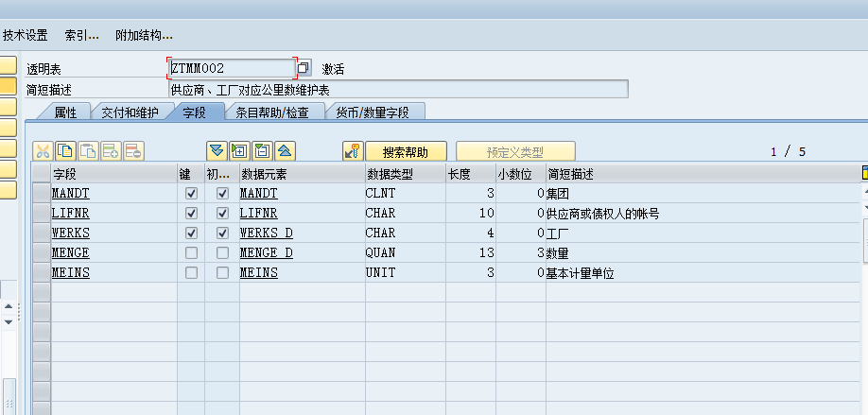Click field name MEINS in 字段 column

coord(70,273)
